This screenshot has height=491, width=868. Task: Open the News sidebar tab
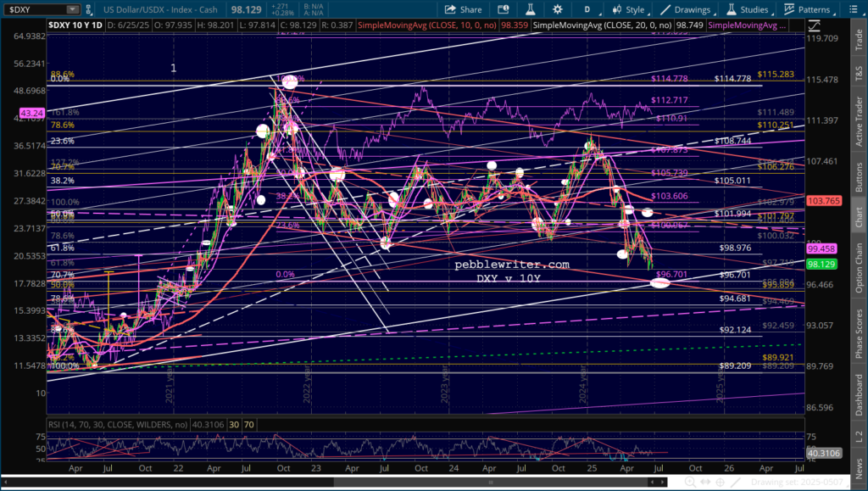tap(859, 465)
